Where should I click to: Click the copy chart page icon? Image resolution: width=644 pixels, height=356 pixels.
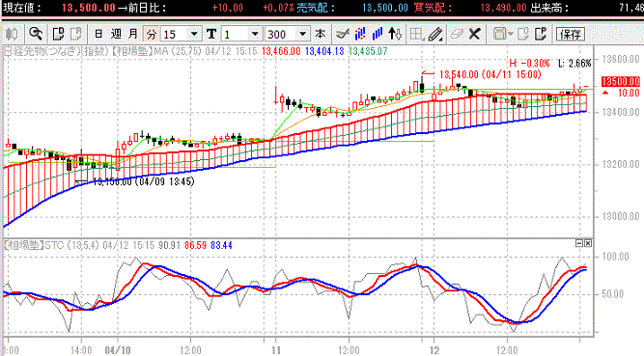click(x=58, y=34)
